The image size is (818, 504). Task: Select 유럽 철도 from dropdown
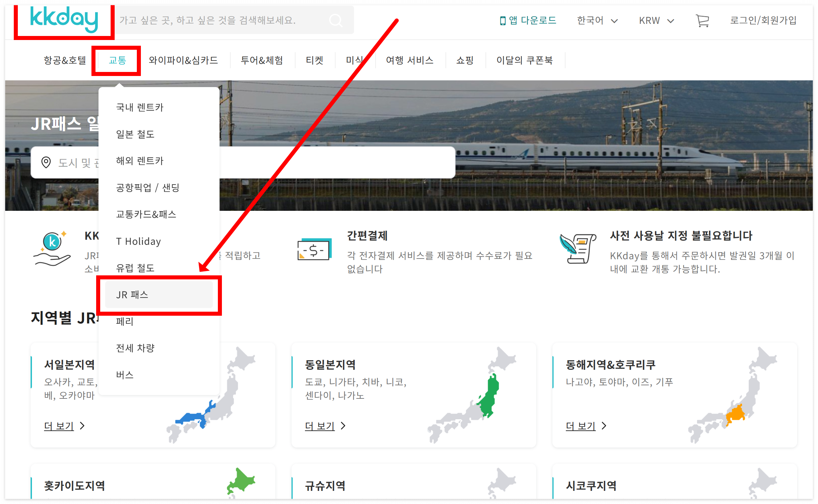[159, 268]
